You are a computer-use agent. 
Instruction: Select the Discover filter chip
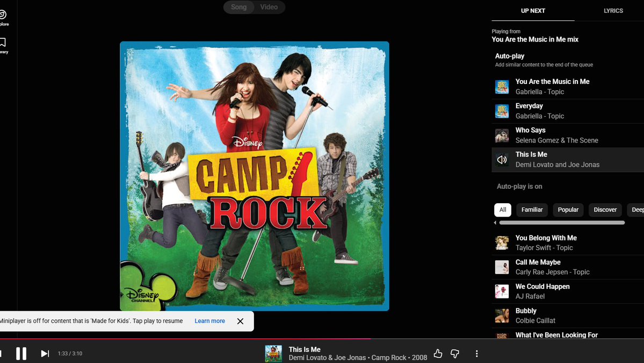point(605,210)
